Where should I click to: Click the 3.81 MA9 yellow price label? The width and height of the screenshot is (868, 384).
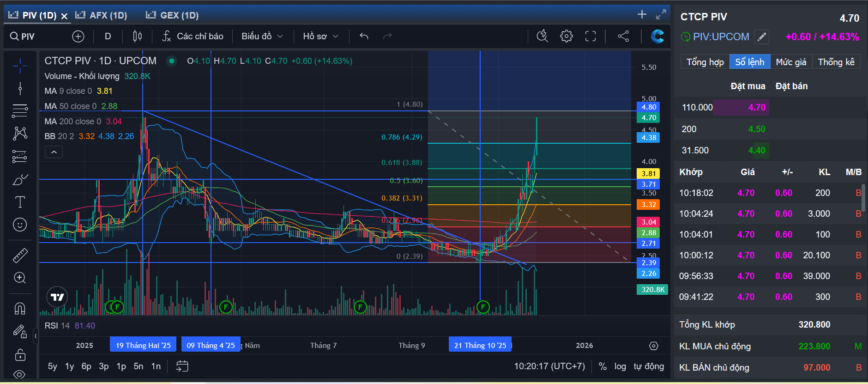point(648,174)
